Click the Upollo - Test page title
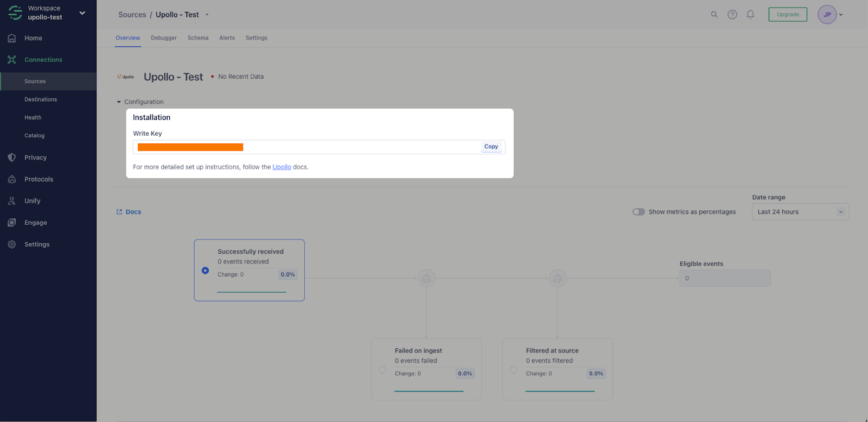868x422 pixels. [173, 77]
